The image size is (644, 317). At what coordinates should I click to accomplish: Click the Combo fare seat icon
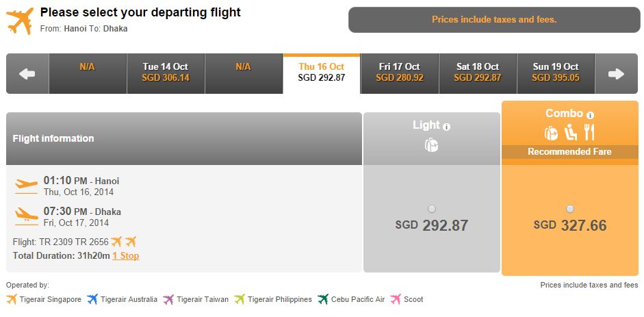[x=571, y=133]
